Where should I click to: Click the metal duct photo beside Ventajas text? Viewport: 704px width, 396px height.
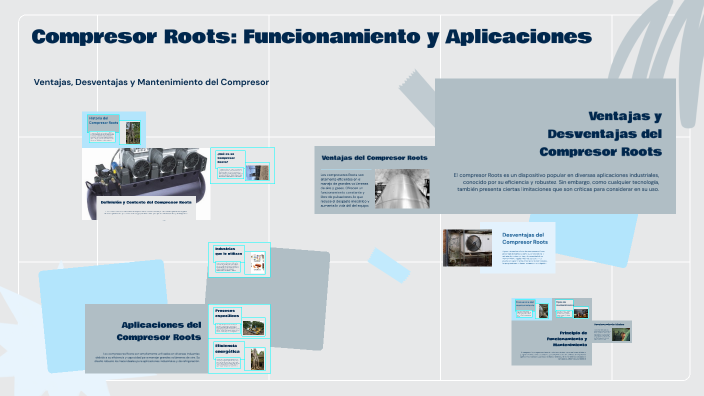(x=402, y=189)
